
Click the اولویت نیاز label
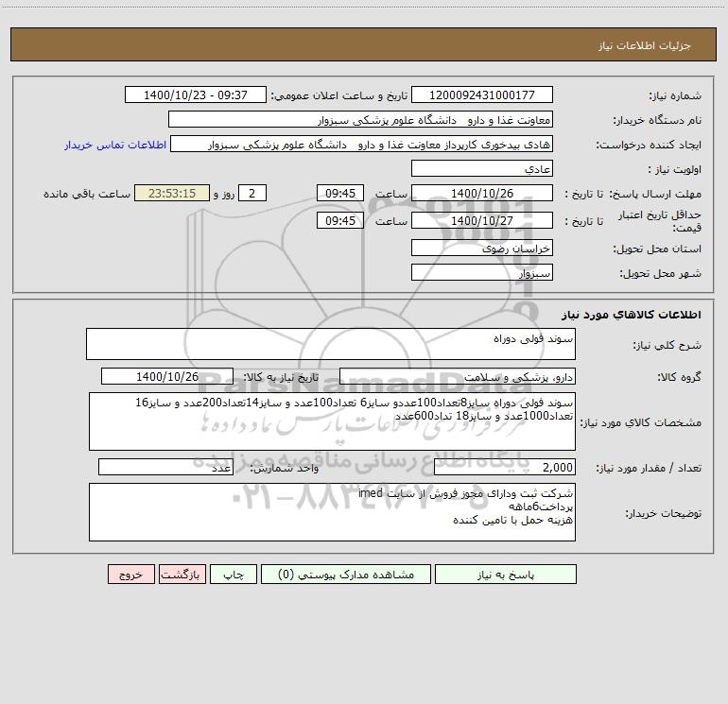pos(674,170)
